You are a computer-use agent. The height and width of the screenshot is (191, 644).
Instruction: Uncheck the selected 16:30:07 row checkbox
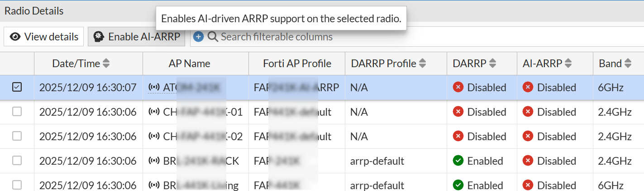(17, 87)
